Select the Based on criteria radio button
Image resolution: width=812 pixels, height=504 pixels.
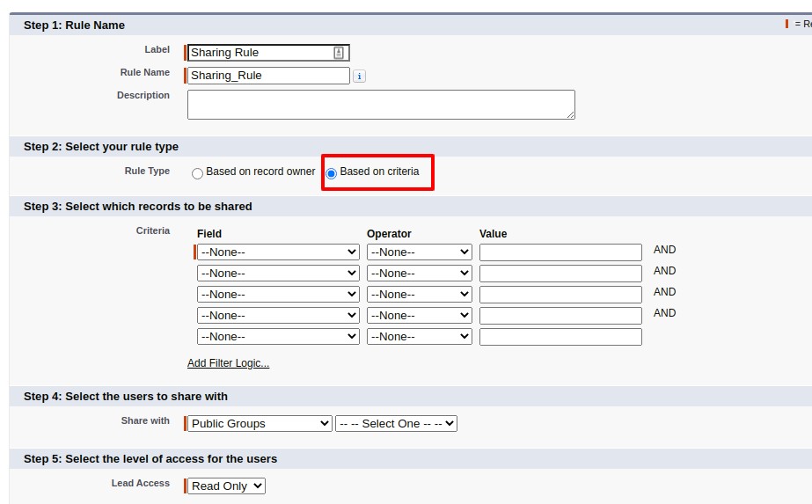tap(332, 173)
